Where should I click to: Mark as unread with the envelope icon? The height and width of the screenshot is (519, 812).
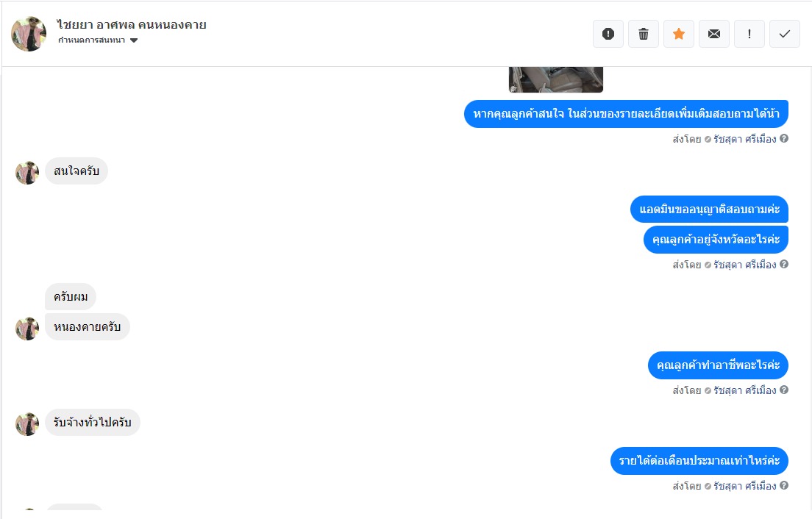[714, 34]
